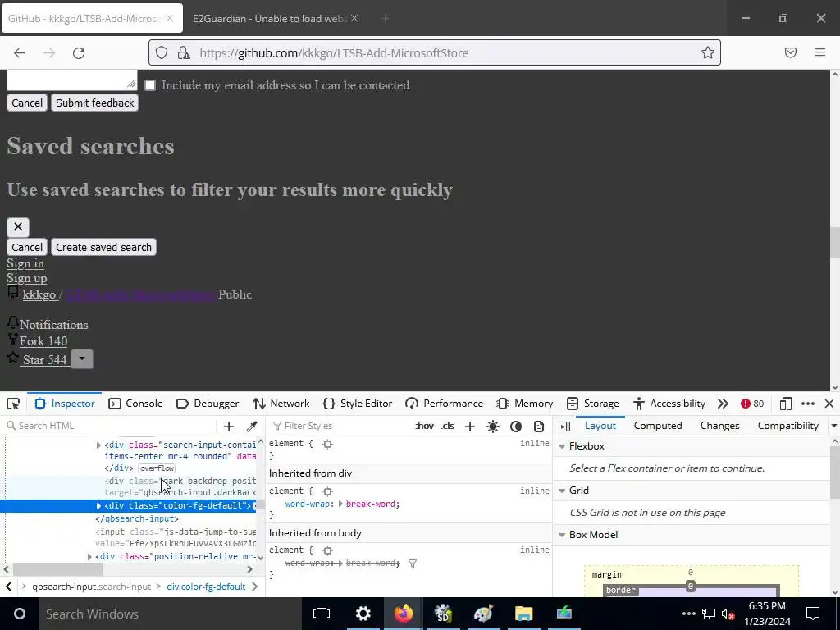Highlight the top element rule target selector icon
This screenshot has width=840, height=630.
coord(327,444)
